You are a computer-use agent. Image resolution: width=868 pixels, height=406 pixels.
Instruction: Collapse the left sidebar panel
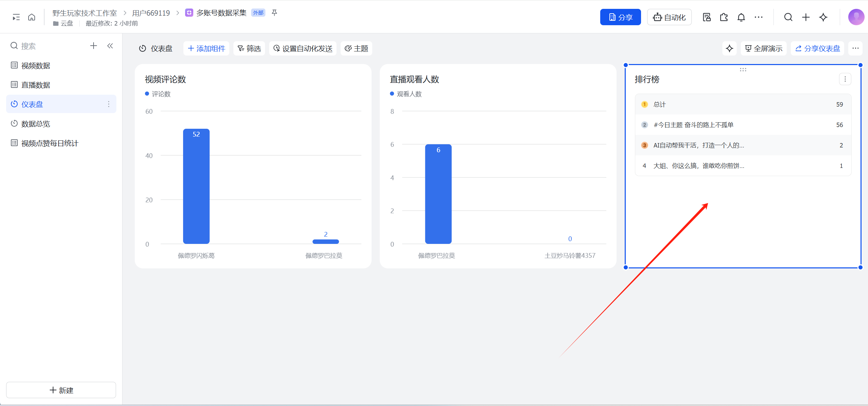pos(110,46)
